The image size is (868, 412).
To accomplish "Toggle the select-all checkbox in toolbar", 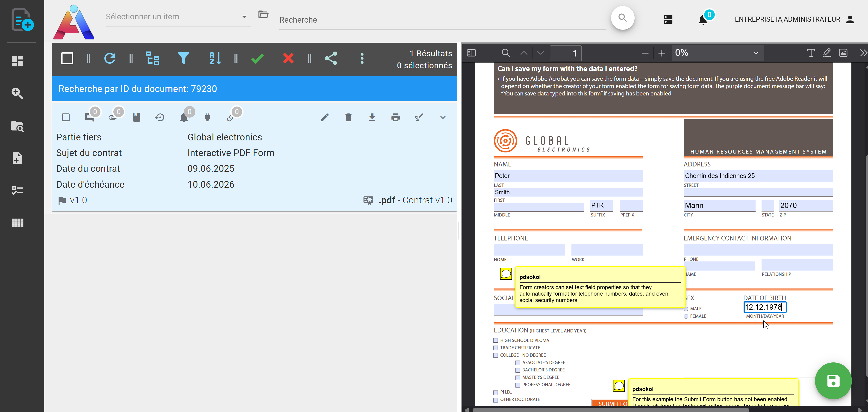I will pyautogui.click(x=67, y=59).
